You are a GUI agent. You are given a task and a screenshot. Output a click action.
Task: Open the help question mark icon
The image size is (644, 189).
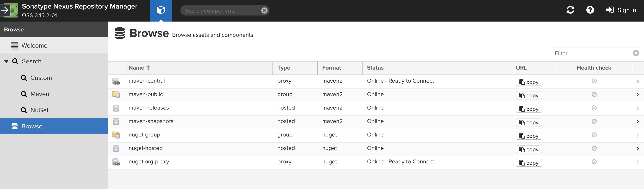tap(590, 10)
